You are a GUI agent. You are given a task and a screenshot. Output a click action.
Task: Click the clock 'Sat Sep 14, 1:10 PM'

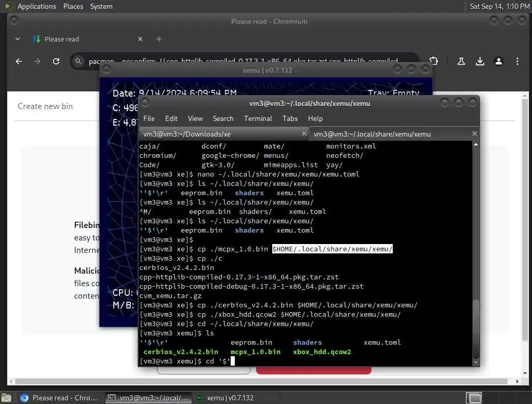tap(499, 6)
